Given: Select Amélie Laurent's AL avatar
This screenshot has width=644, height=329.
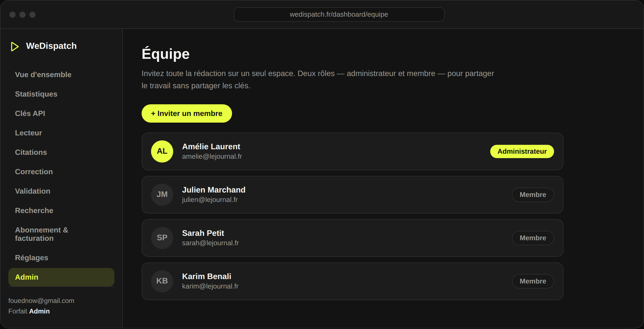Looking at the screenshot, I should [x=162, y=151].
